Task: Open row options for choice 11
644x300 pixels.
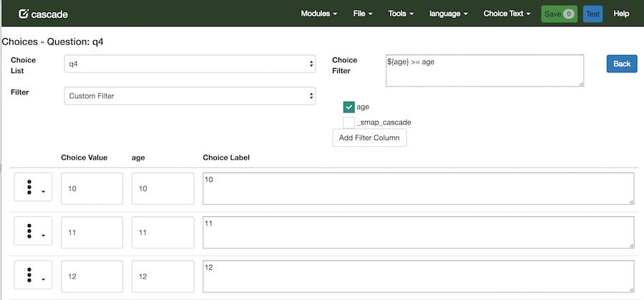Action: [x=33, y=231]
